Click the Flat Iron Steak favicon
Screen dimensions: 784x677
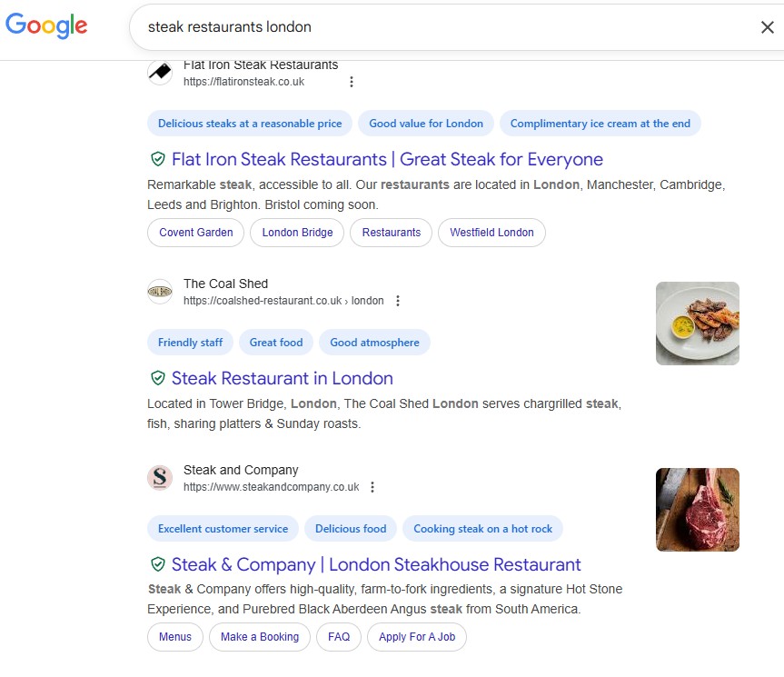[160, 73]
